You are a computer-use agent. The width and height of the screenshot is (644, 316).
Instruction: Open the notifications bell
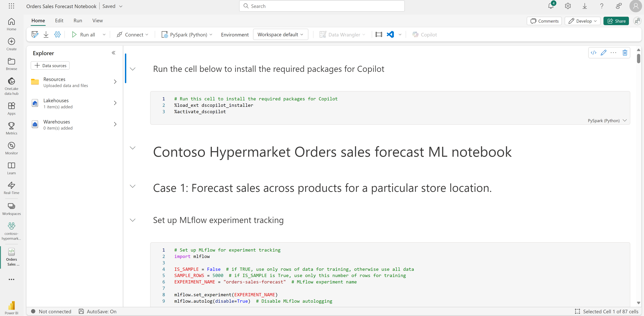click(551, 6)
